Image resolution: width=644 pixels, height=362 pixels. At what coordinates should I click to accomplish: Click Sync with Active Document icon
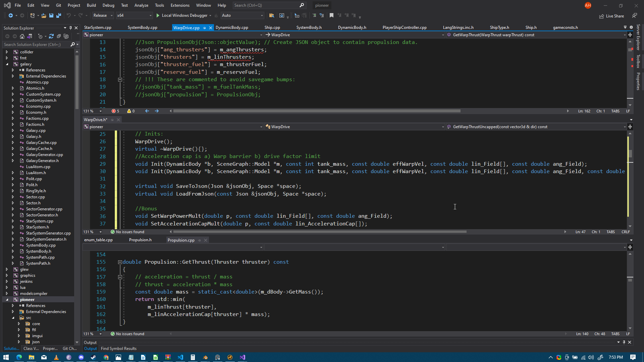(x=51, y=36)
